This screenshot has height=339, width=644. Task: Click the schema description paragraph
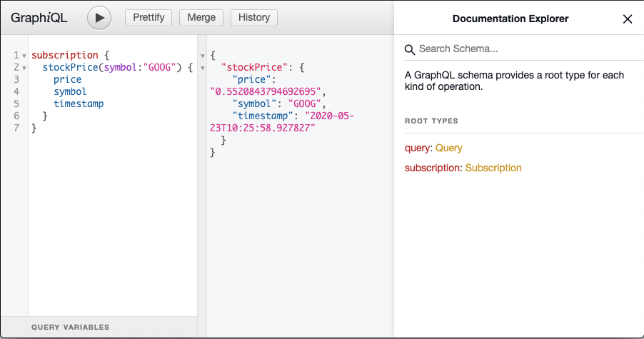point(514,81)
